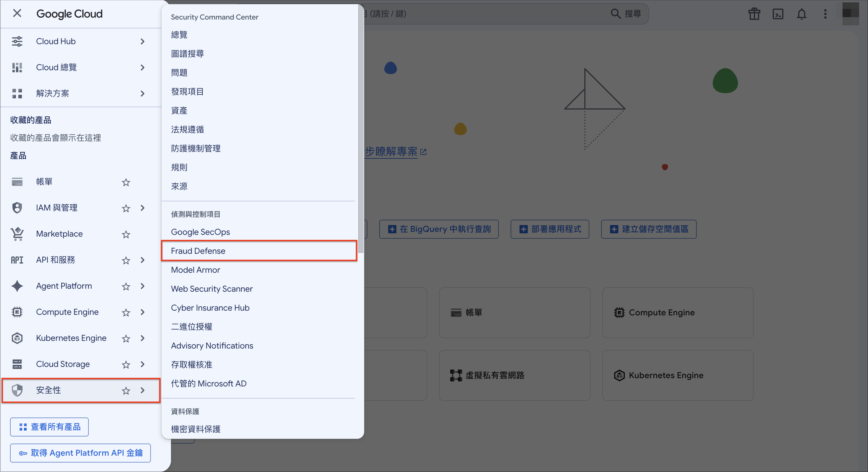Pin Marketplace with its star
The height and width of the screenshot is (472, 868).
point(126,234)
